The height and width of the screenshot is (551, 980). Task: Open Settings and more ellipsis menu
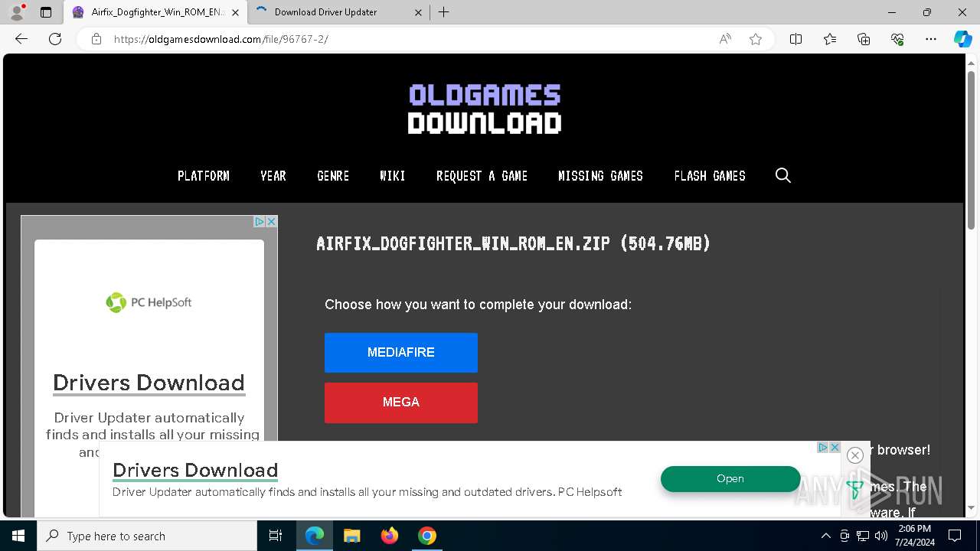coord(931,39)
